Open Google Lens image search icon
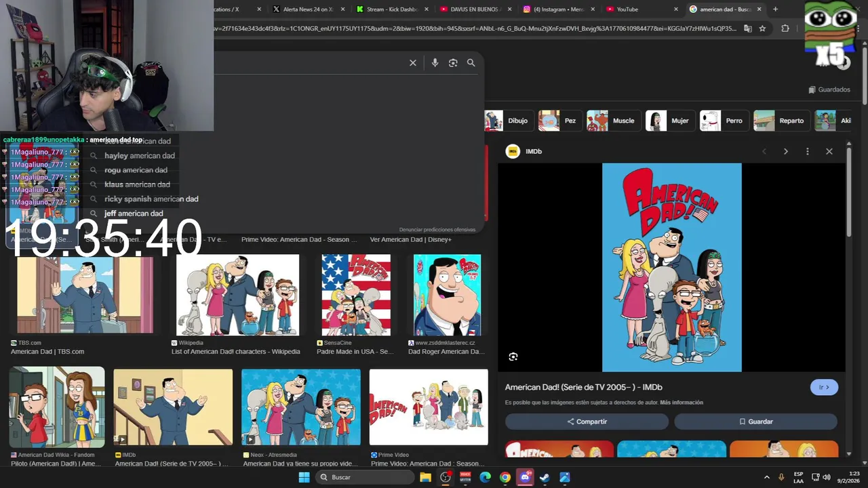This screenshot has height=488, width=868. (453, 63)
